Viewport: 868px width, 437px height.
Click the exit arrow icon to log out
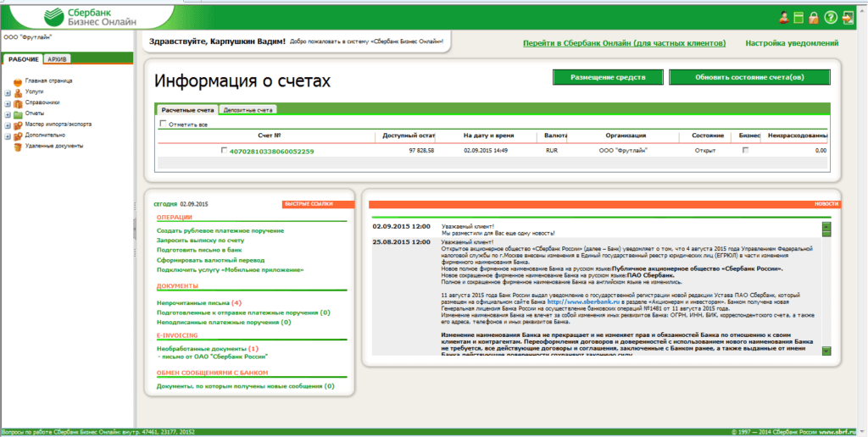point(849,17)
